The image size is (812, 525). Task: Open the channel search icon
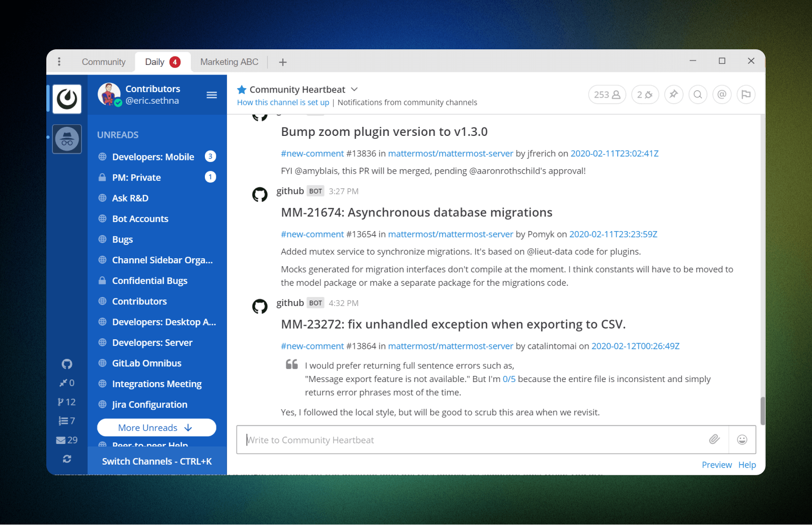point(698,95)
